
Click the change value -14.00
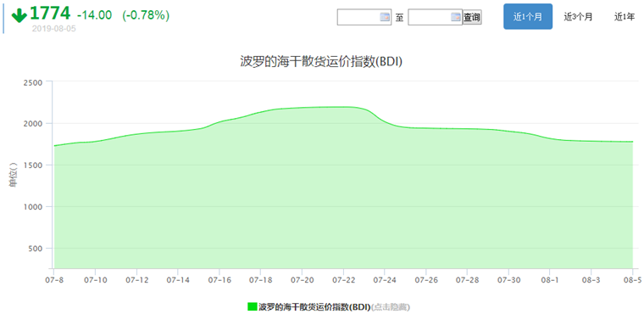point(94,15)
